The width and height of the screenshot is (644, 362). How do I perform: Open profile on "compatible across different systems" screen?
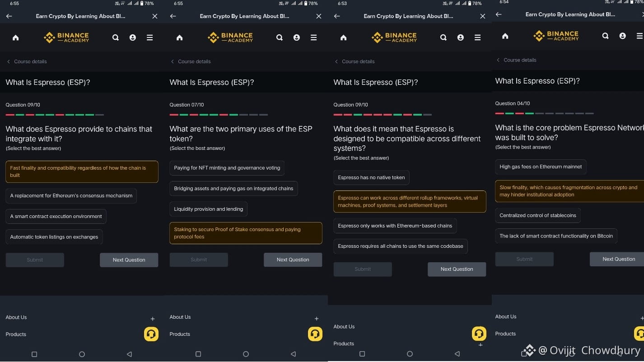click(461, 37)
